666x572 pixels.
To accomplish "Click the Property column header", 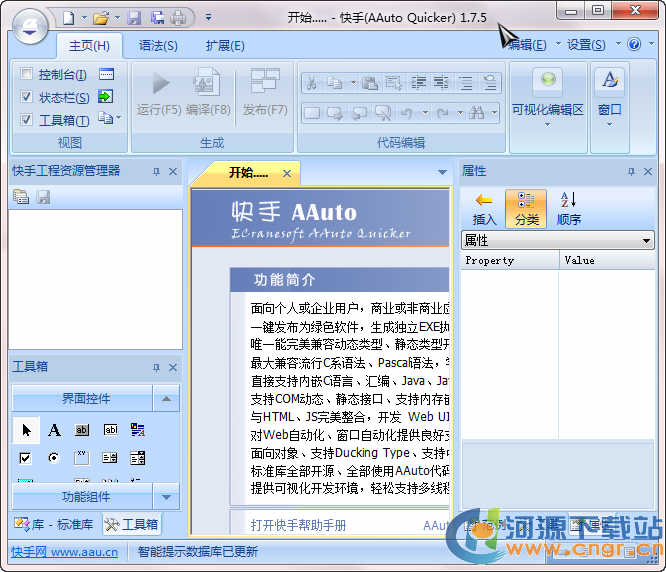I will click(509, 260).
